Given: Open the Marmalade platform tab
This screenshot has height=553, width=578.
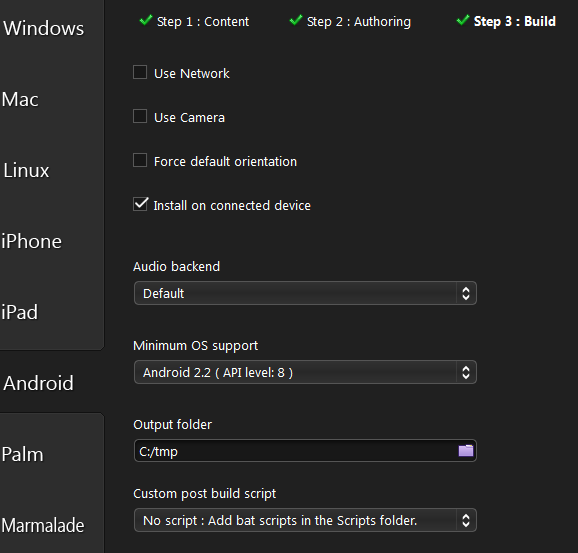Looking at the screenshot, I should point(43,525).
